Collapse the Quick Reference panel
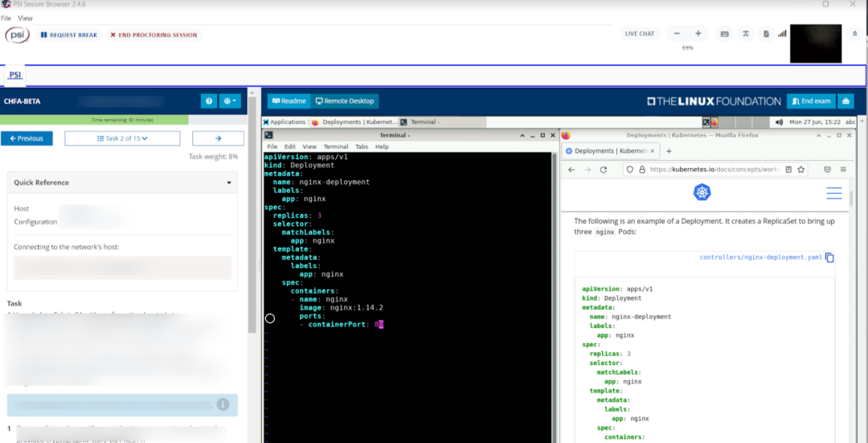 point(228,183)
